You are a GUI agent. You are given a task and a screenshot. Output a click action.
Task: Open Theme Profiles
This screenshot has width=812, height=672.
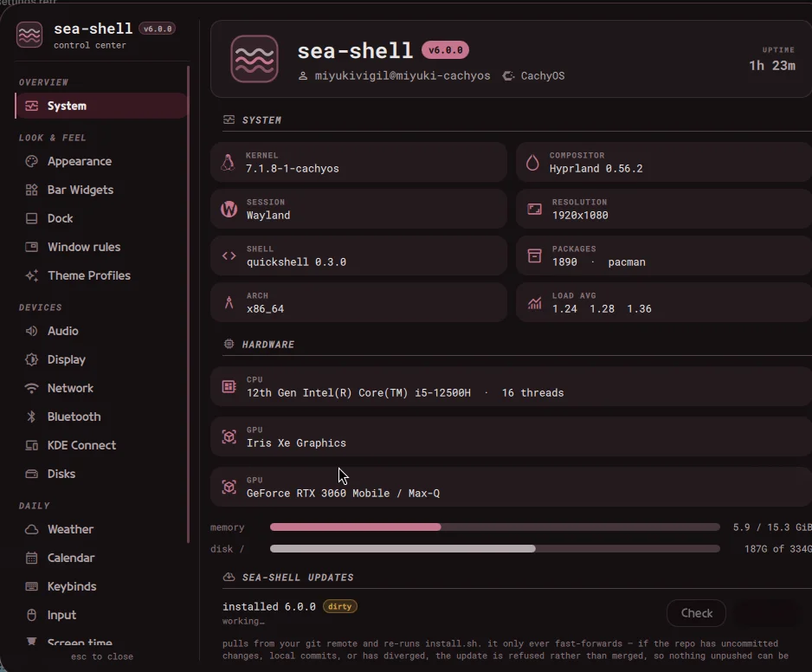pos(101,275)
